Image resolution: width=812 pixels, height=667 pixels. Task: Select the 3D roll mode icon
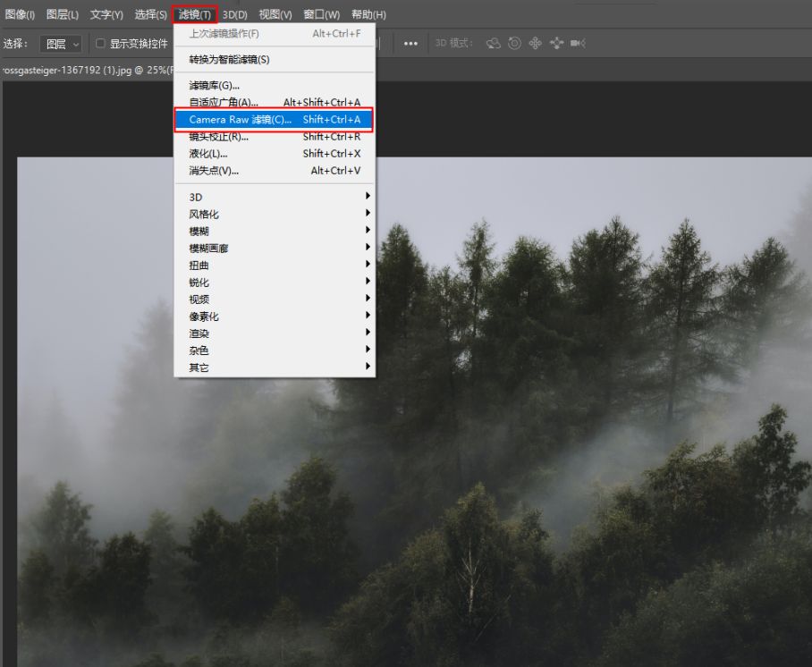[514, 44]
